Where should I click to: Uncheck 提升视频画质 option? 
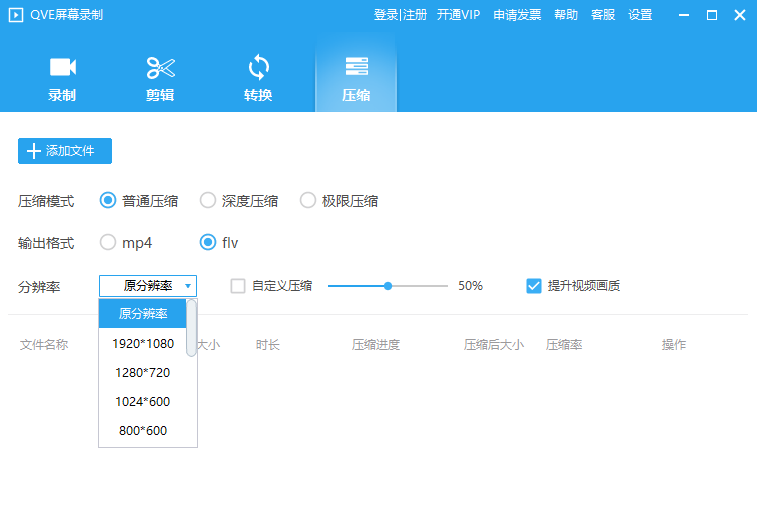tap(534, 286)
